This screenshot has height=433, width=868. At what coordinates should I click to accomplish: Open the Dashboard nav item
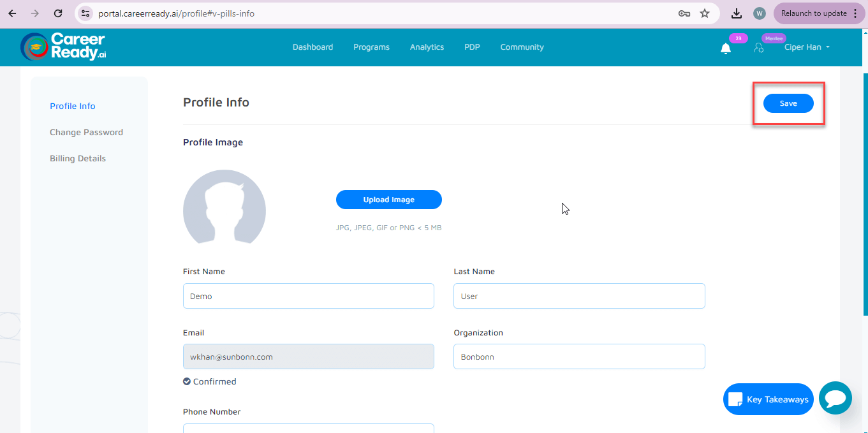coord(313,47)
